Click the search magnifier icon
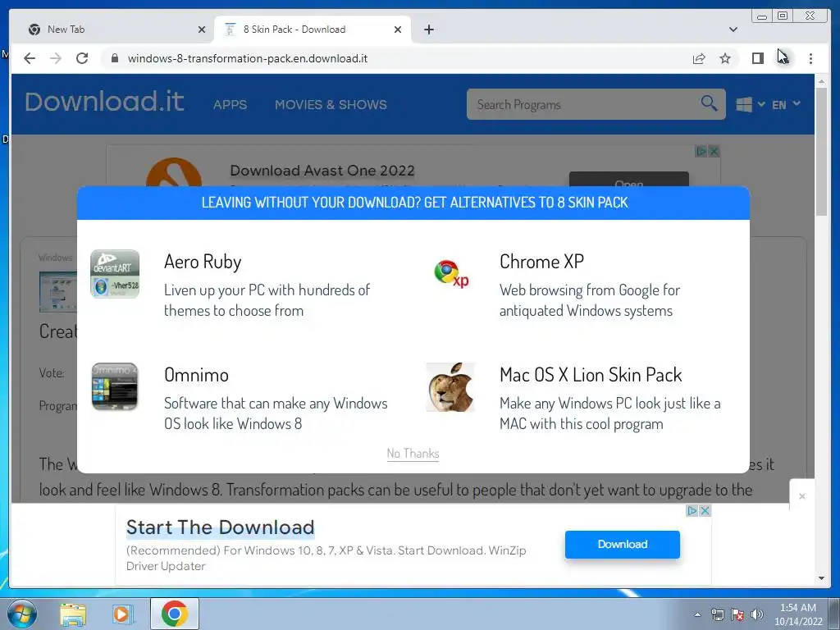The image size is (840, 630). [709, 103]
